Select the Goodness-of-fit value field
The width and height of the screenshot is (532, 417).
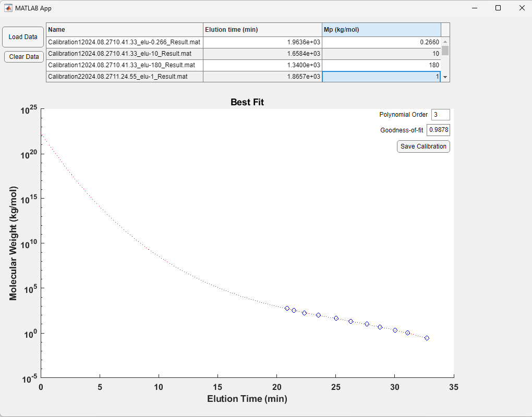pyautogui.click(x=438, y=130)
